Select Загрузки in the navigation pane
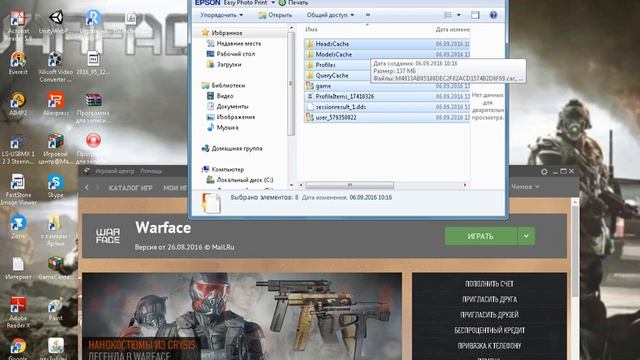The image size is (640, 360). [x=224, y=64]
